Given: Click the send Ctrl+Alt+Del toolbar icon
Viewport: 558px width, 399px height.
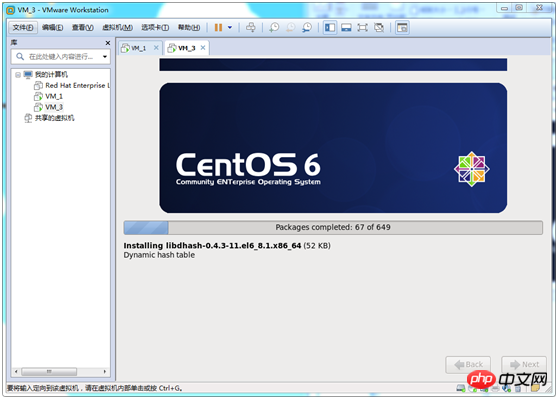Looking at the screenshot, I should tap(251, 27).
